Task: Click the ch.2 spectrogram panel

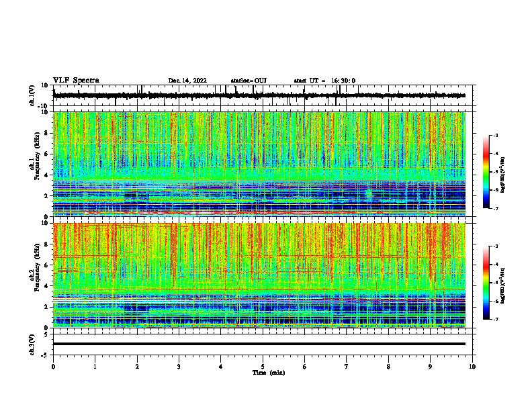Action: pos(259,275)
